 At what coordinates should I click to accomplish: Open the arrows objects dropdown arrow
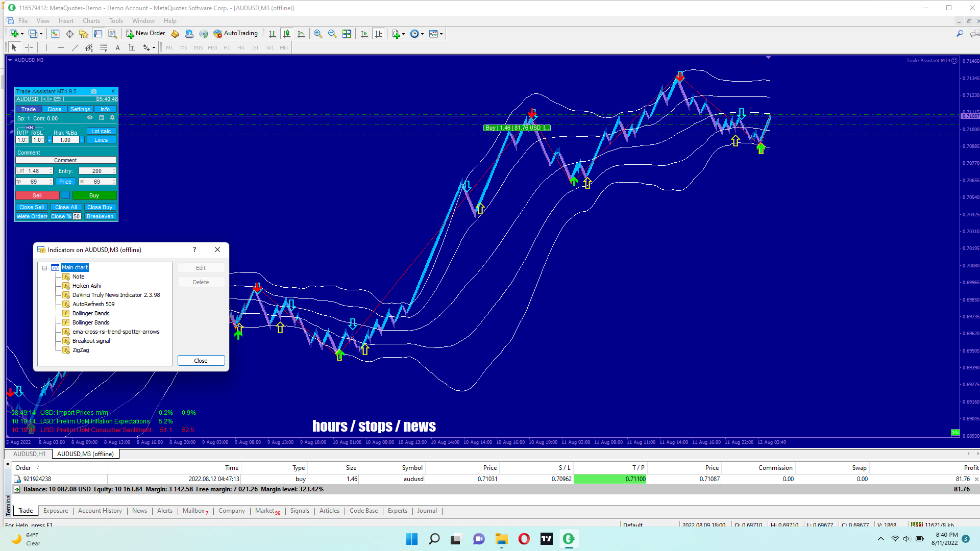click(x=154, y=48)
